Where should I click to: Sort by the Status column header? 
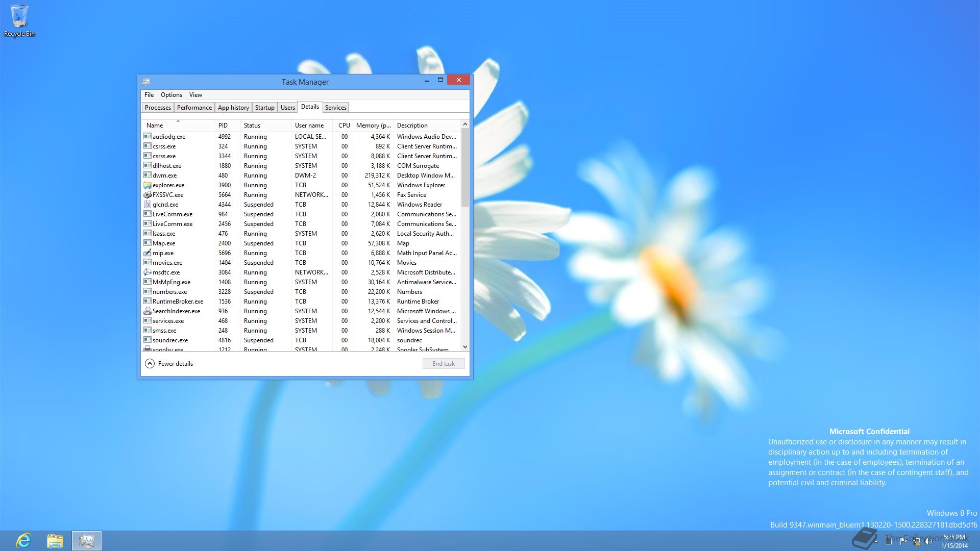click(265, 126)
